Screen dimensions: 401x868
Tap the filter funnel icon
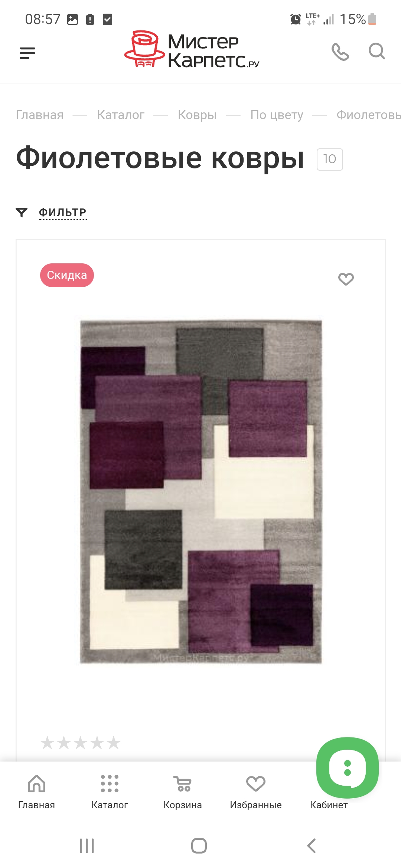tap(22, 212)
